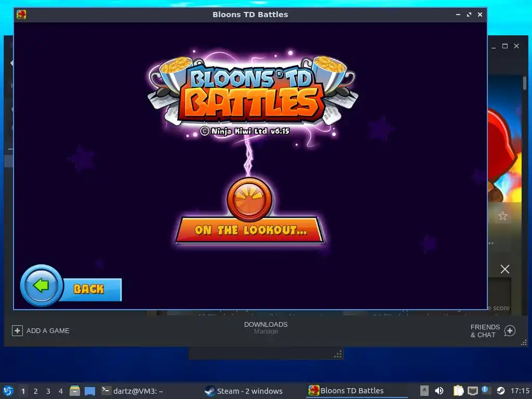532x399 pixels.
Task: Minimize the Steam window
Action: (x=494, y=46)
